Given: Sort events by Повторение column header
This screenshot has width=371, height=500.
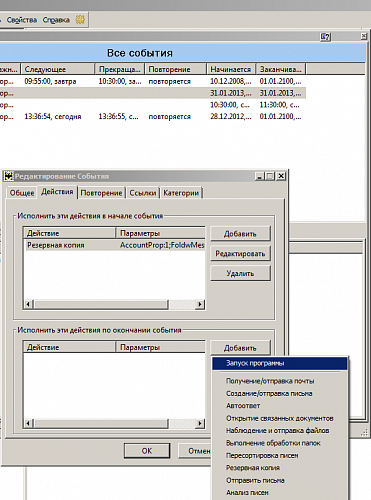Looking at the screenshot, I should point(175,69).
